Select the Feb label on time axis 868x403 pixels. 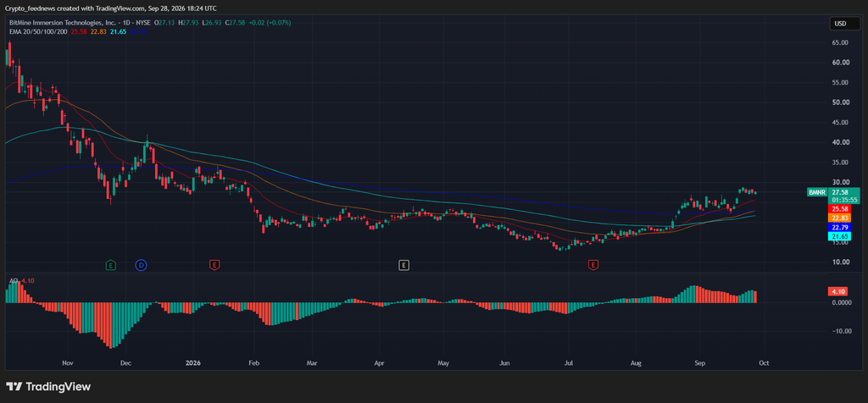point(254,363)
